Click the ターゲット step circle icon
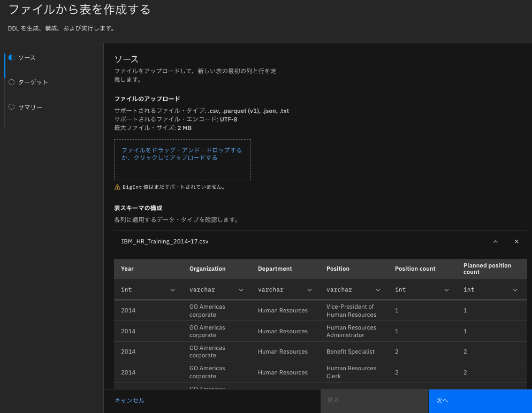Screen dimensions: 532x413 [x=11, y=82]
